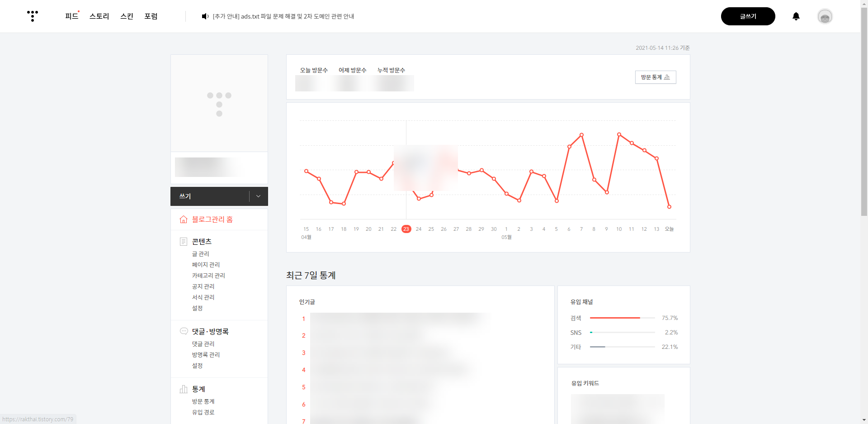Open 글 관리
The height and width of the screenshot is (424, 868).
pyautogui.click(x=201, y=254)
